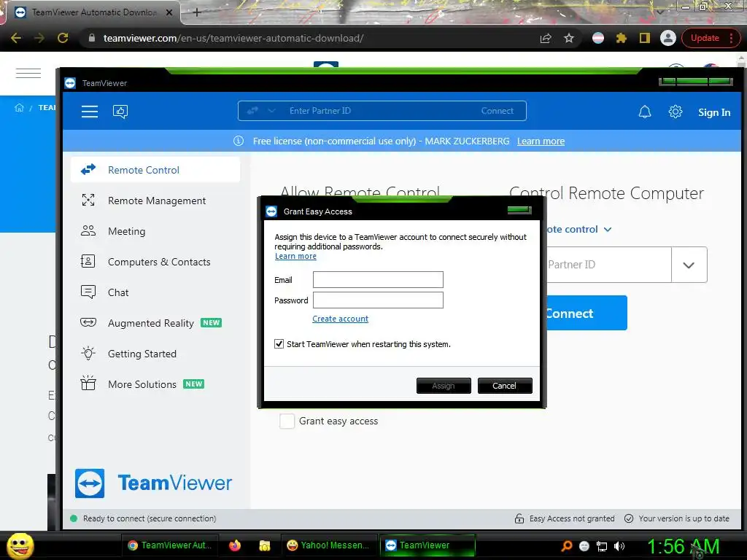Click the main Partner ID field
Viewport: 747px width, 560px height.
tap(608, 265)
